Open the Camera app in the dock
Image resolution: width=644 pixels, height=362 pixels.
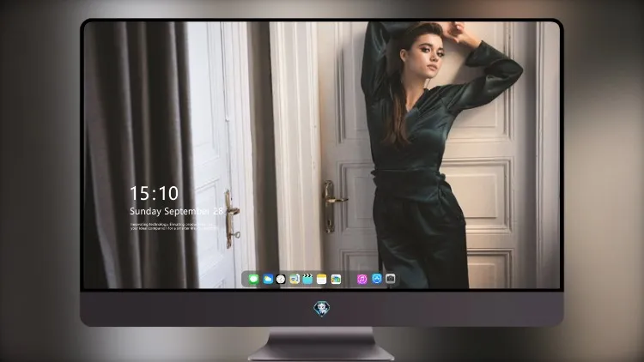[391, 279]
